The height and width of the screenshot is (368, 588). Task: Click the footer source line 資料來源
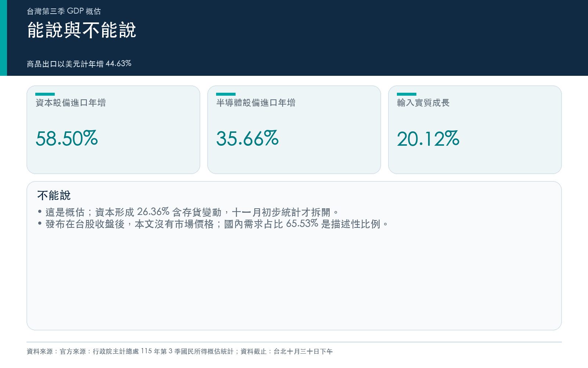point(180,351)
